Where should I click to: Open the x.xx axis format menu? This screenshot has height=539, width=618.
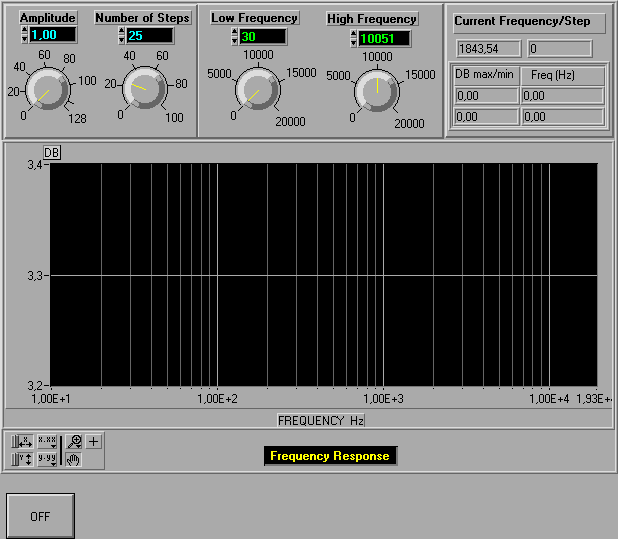(47, 441)
